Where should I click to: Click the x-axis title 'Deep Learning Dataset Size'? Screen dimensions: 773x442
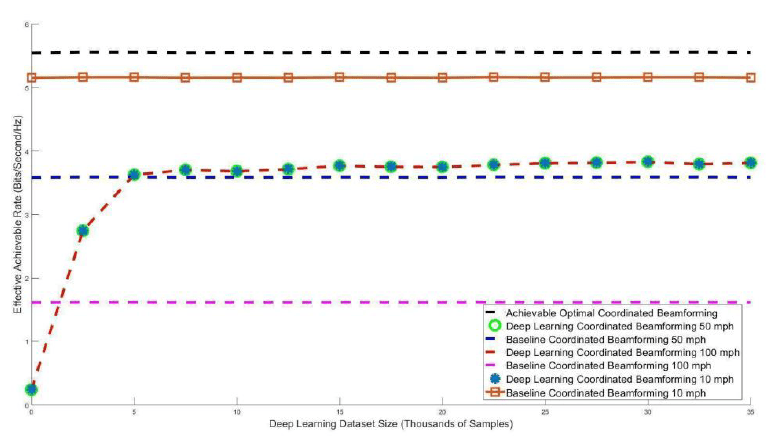[x=391, y=426]
